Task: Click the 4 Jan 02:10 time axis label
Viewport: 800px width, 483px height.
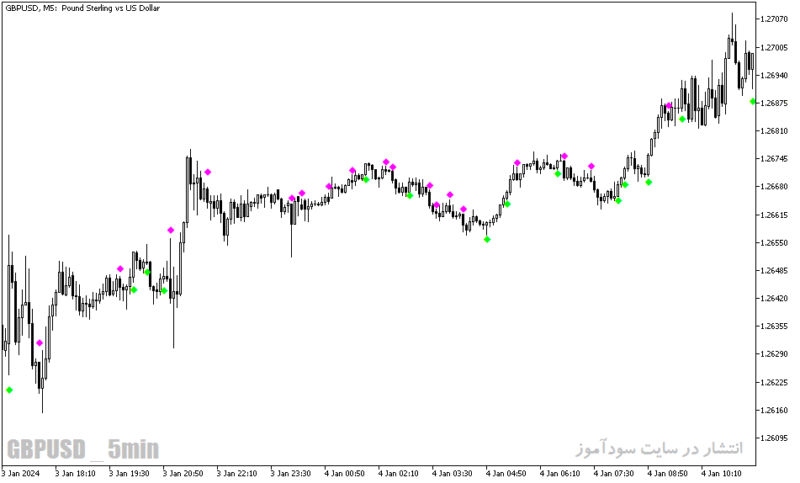Action: pyautogui.click(x=398, y=474)
